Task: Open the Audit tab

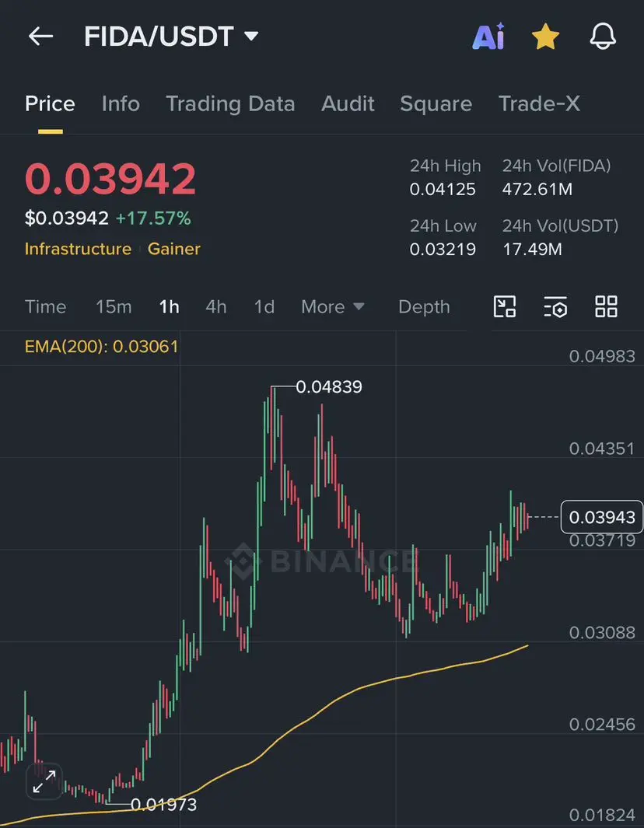Action: pos(348,103)
